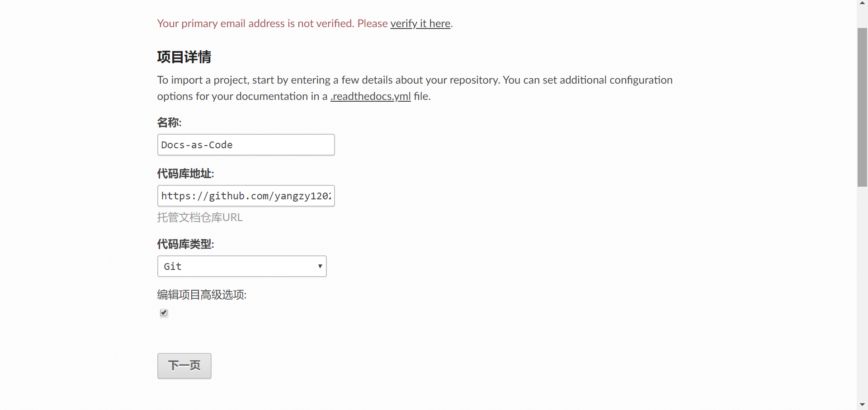Click the scrollbar down arrow
This screenshot has height=410, width=868.
pyautogui.click(x=862, y=405)
